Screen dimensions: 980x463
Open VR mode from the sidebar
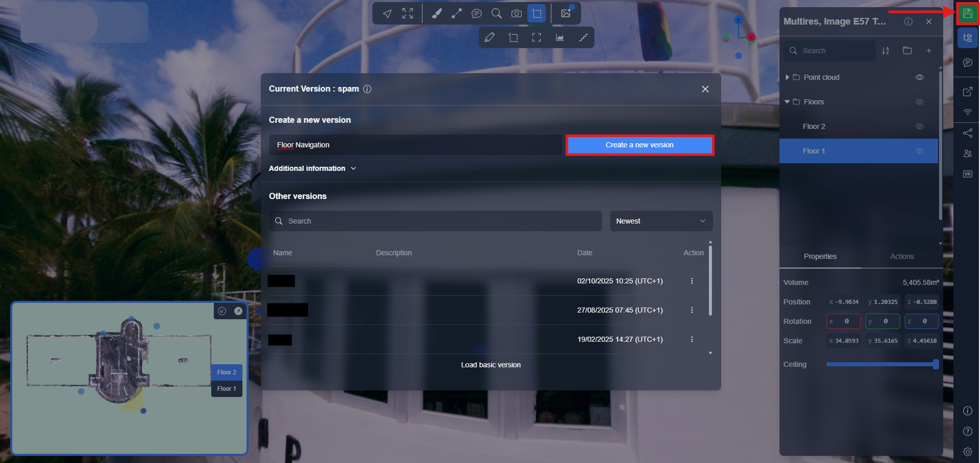coord(967,174)
